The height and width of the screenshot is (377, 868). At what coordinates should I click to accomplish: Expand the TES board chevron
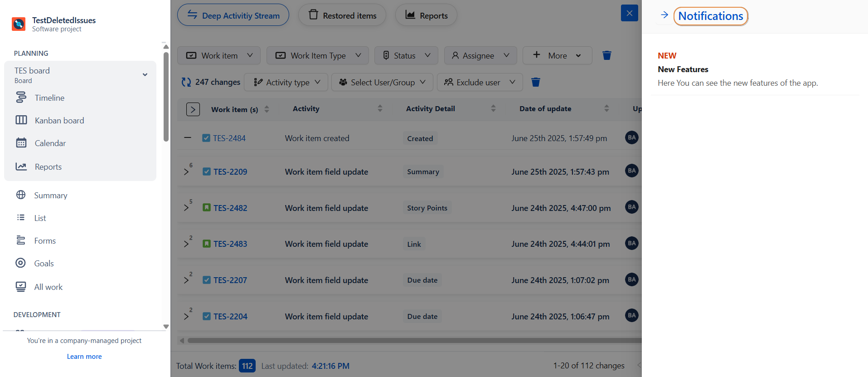coord(145,75)
